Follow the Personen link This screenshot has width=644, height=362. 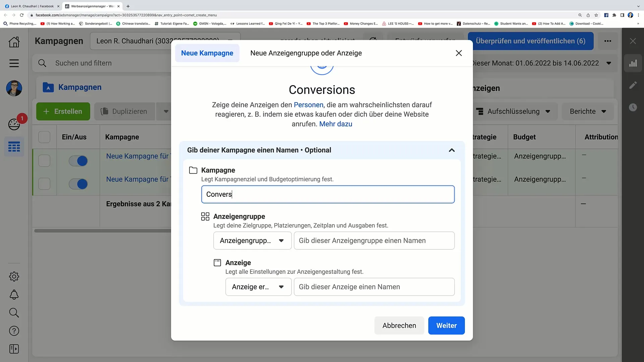[x=308, y=105]
